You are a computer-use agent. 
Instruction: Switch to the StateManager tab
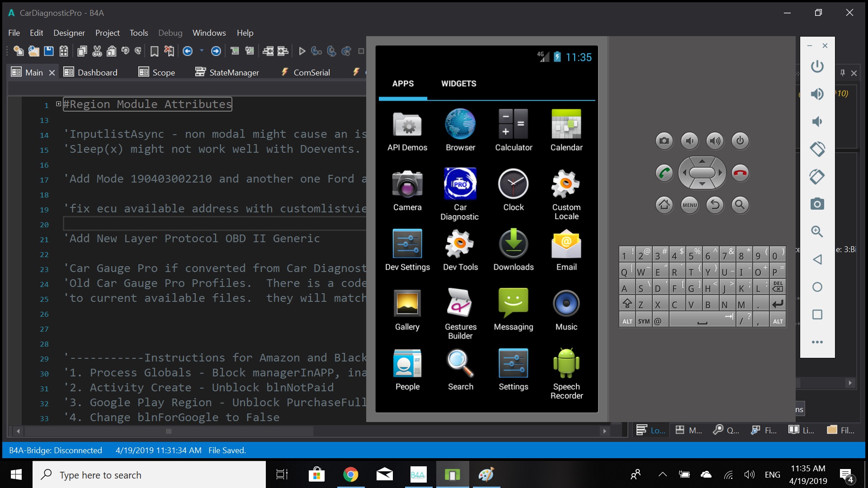[x=227, y=72]
